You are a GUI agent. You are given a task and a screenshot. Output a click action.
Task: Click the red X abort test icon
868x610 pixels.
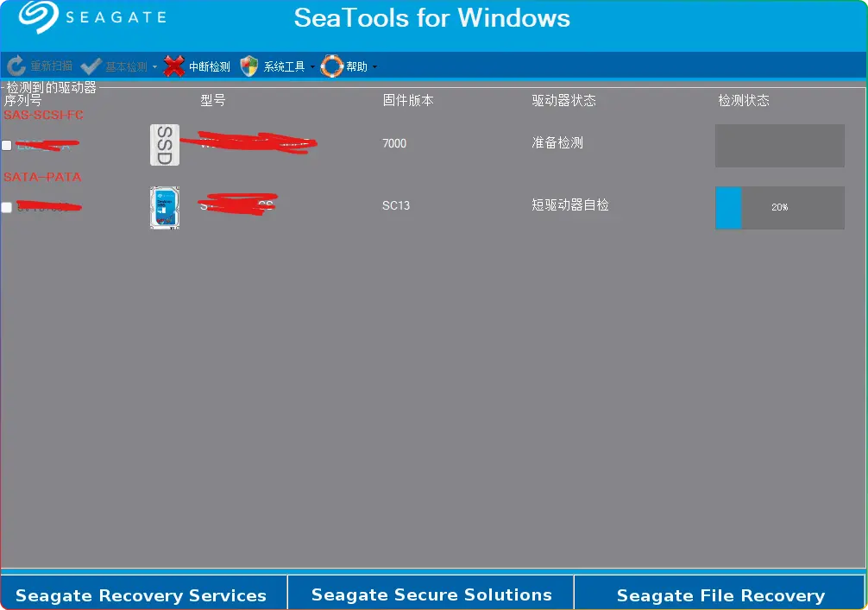coord(173,66)
